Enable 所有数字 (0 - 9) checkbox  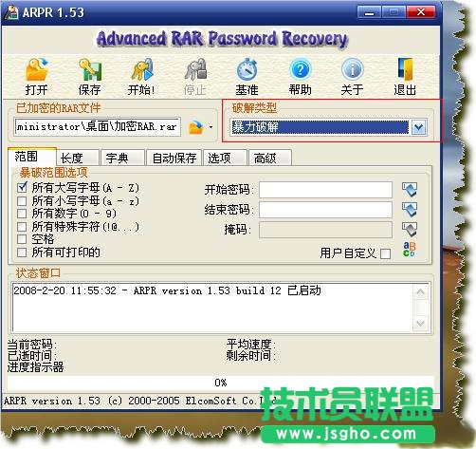coord(22,214)
